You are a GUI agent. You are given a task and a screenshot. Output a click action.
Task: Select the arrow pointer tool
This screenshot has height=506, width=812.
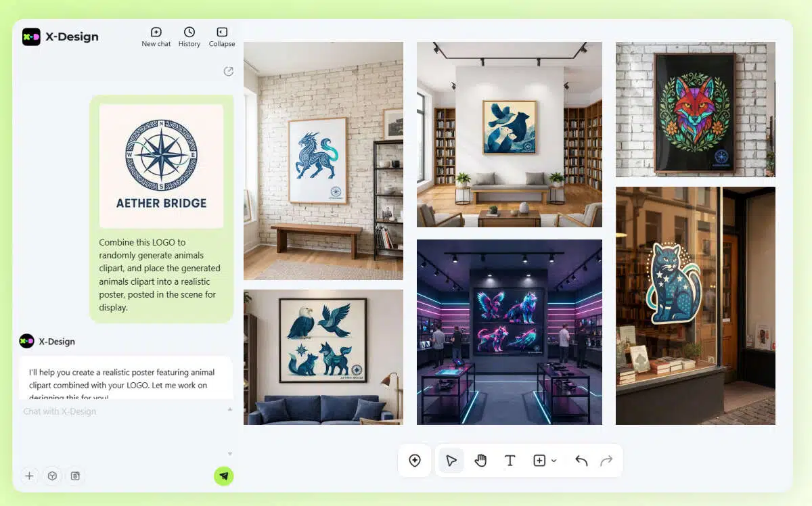tap(451, 461)
